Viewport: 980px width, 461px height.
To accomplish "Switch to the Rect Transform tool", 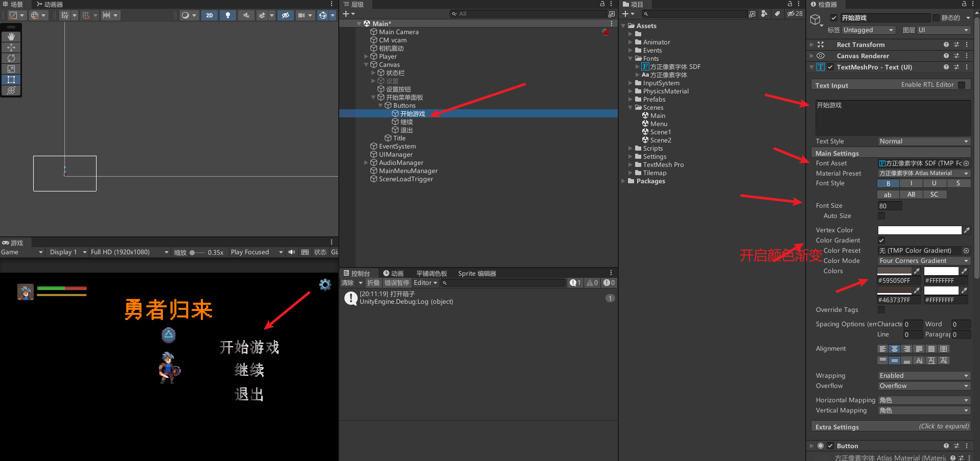I will [x=11, y=80].
